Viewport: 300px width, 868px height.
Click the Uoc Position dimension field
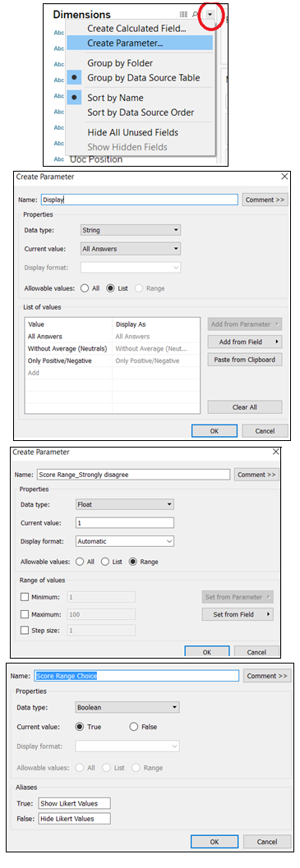coord(95,159)
